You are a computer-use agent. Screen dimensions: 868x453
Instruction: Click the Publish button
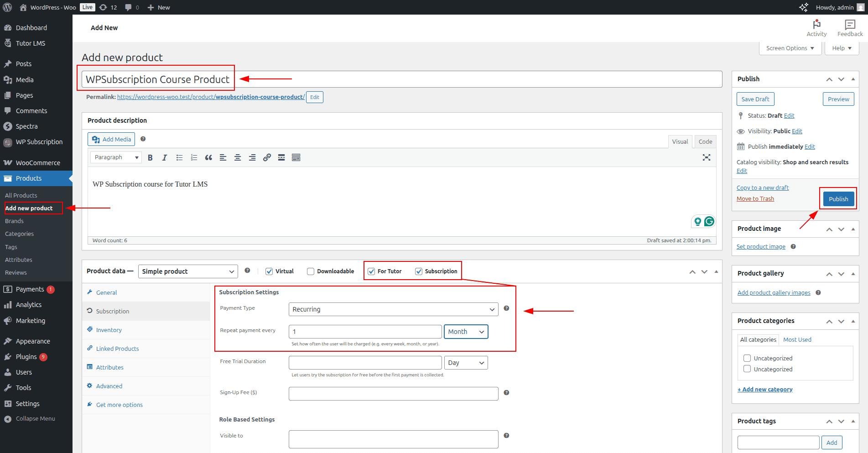(x=838, y=199)
